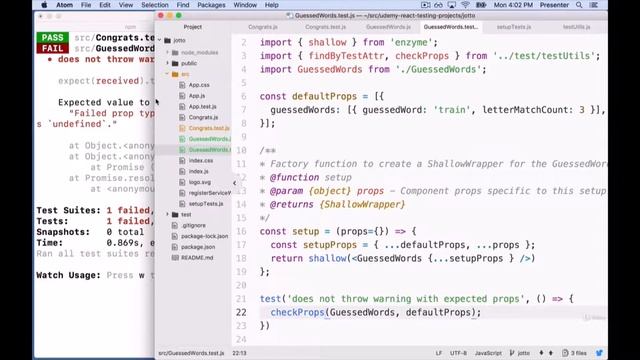Hide the tree view with collapse handle
Image resolution: width=640 pixels, height=360 pixels.
234,183
